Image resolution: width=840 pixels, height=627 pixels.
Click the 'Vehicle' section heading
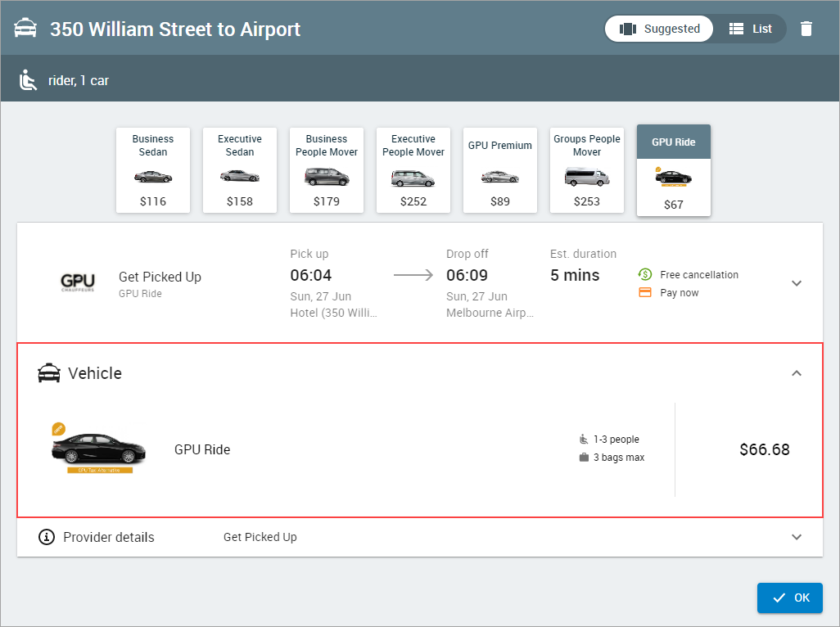(x=95, y=373)
